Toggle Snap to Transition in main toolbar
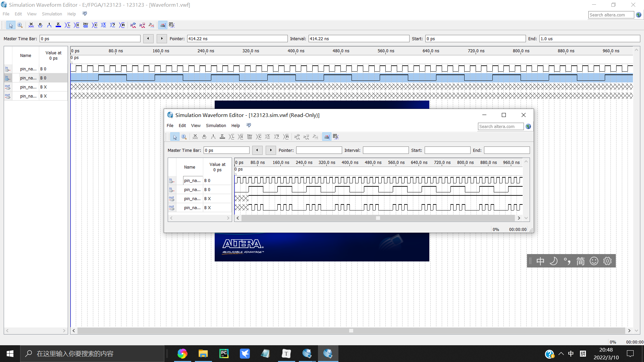644x362 pixels. pos(172,25)
